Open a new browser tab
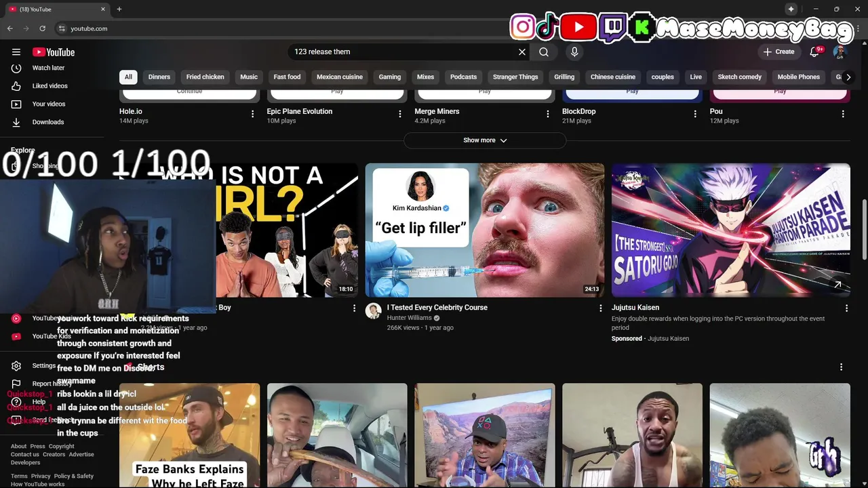The image size is (868, 488). tap(119, 9)
